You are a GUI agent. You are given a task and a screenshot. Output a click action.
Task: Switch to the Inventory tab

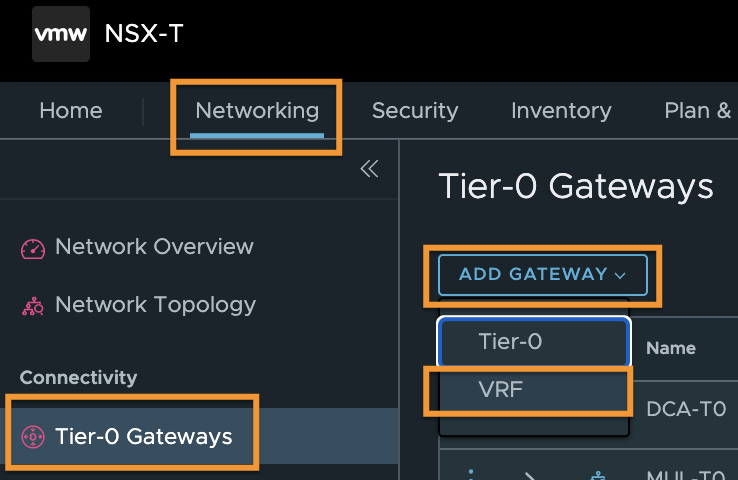pos(561,111)
